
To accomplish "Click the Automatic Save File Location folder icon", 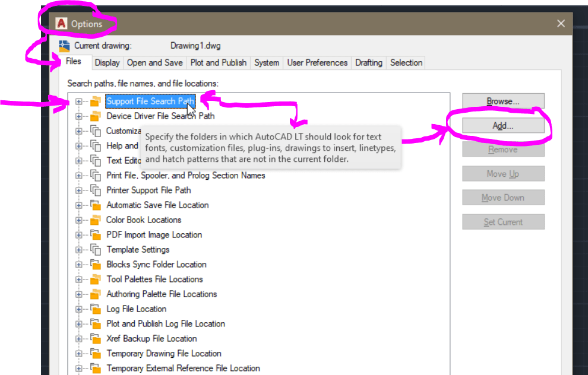I will [96, 205].
